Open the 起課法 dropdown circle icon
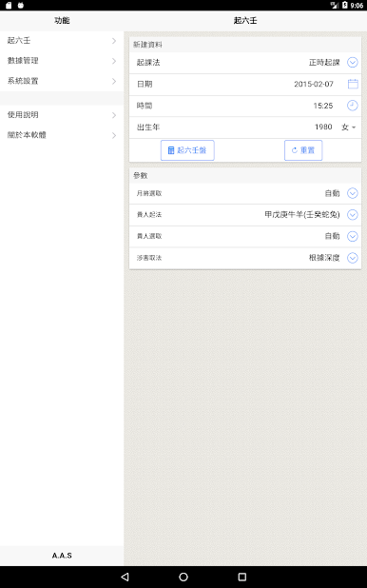 click(x=353, y=62)
